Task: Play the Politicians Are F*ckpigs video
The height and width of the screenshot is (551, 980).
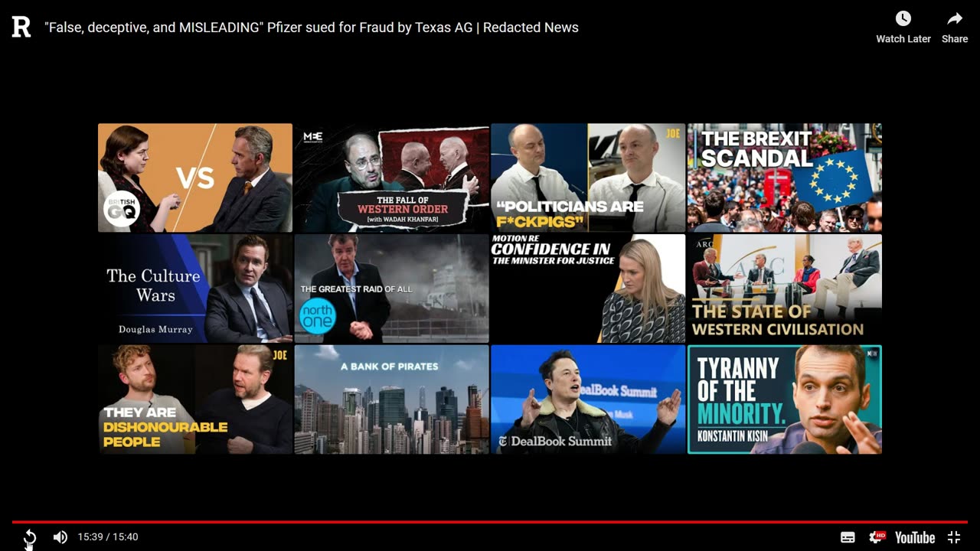Action: (588, 178)
